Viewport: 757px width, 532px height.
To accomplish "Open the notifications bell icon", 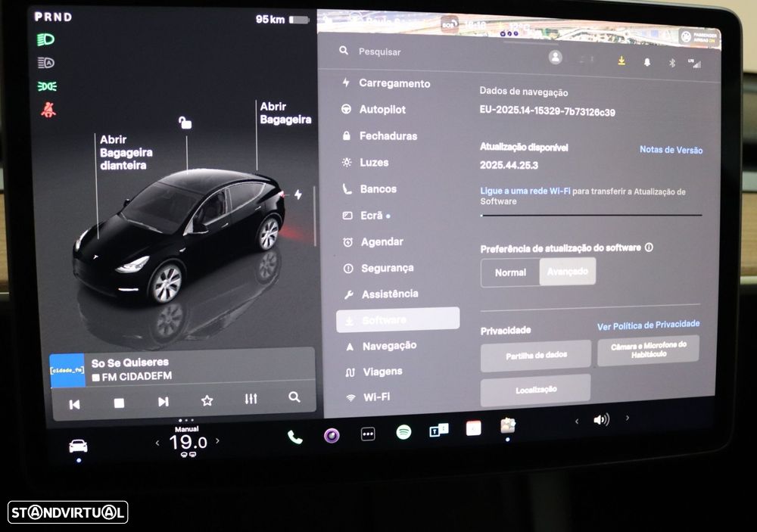I will 647,62.
